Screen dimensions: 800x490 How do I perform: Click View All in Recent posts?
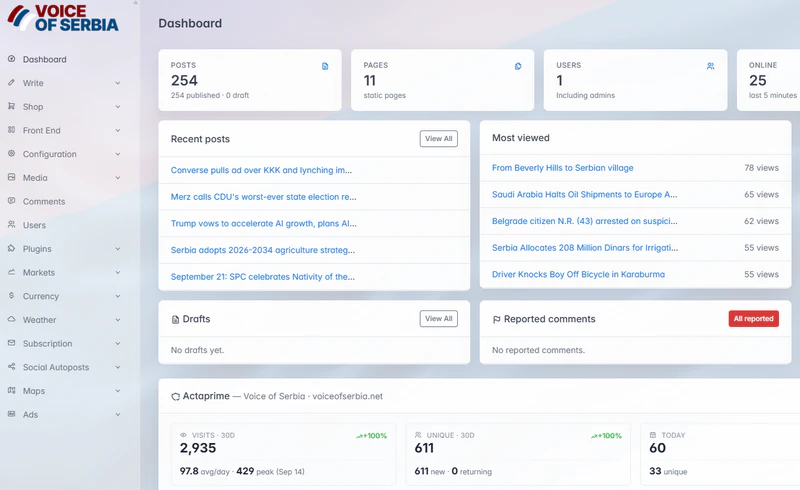coord(439,138)
